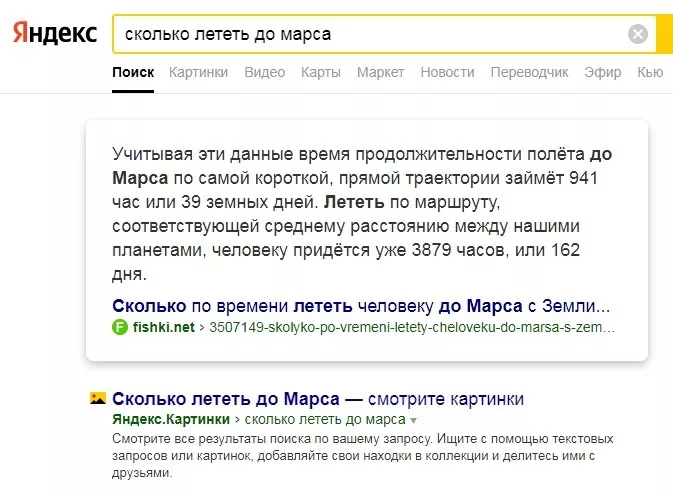Image resolution: width=673 pixels, height=493 pixels.
Task: Open the Видео tab
Action: [x=264, y=72]
